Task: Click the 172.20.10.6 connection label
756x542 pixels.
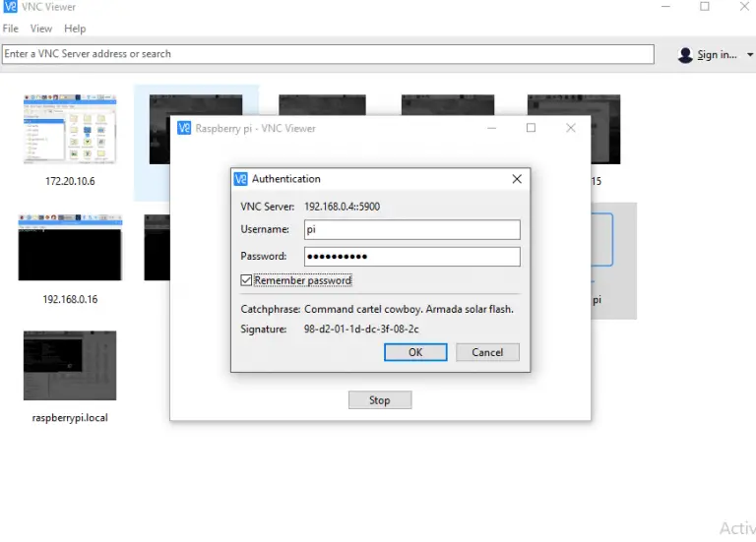Action: 70,181
